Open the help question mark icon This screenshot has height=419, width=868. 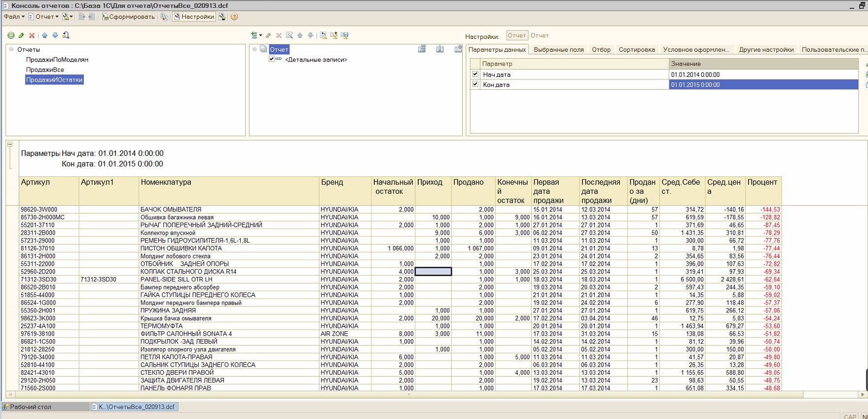pyautogui.click(x=234, y=17)
